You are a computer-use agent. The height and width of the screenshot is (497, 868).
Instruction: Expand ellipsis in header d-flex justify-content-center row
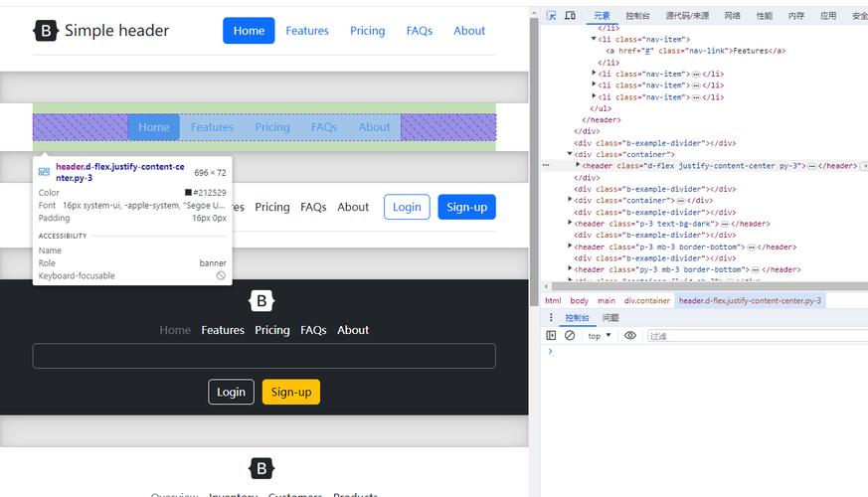pos(811,166)
